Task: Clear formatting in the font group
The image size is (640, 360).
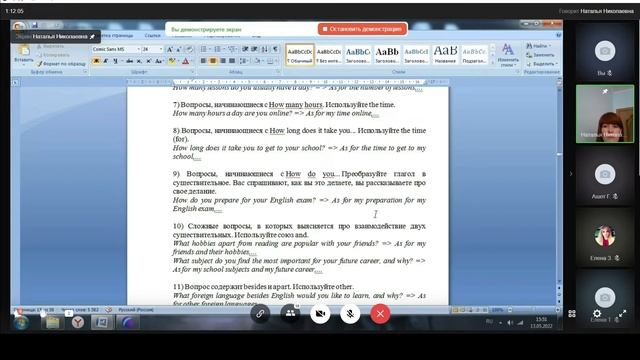Action: [189, 49]
